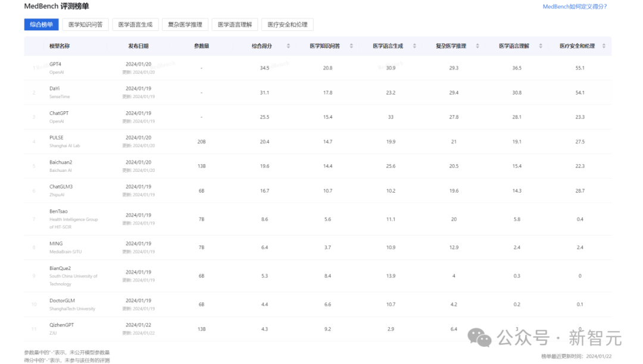Sort 医疗安全和伦理 column with its arrow icon
The height and width of the screenshot is (364, 643).
pyautogui.click(x=604, y=46)
